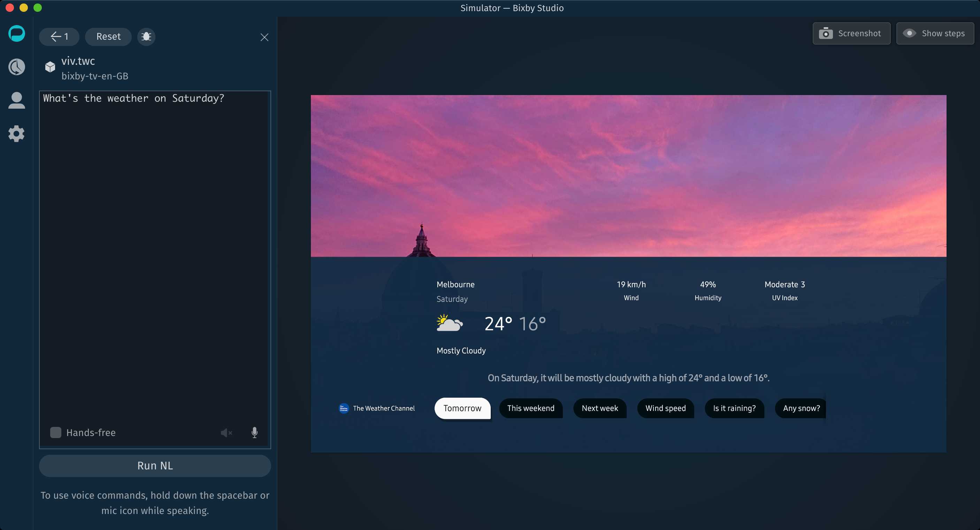
Task: Click the microphone input icon
Action: pyautogui.click(x=255, y=432)
